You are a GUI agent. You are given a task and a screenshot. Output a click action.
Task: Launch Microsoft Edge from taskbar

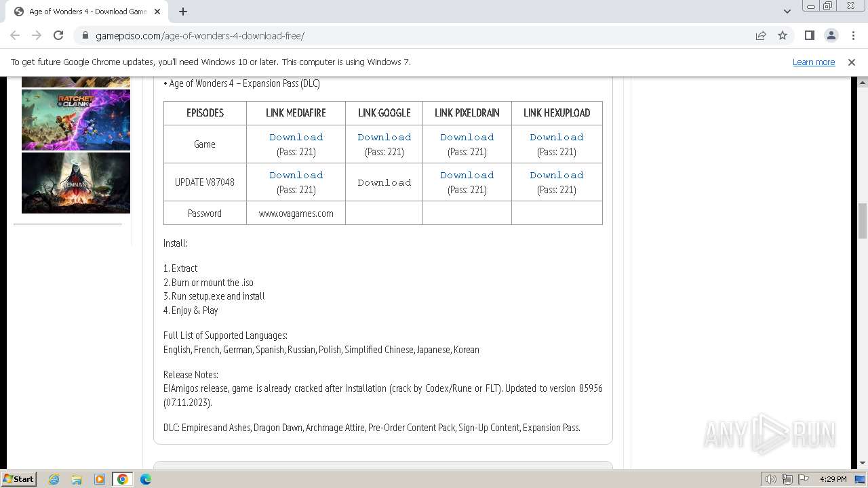[x=146, y=479]
